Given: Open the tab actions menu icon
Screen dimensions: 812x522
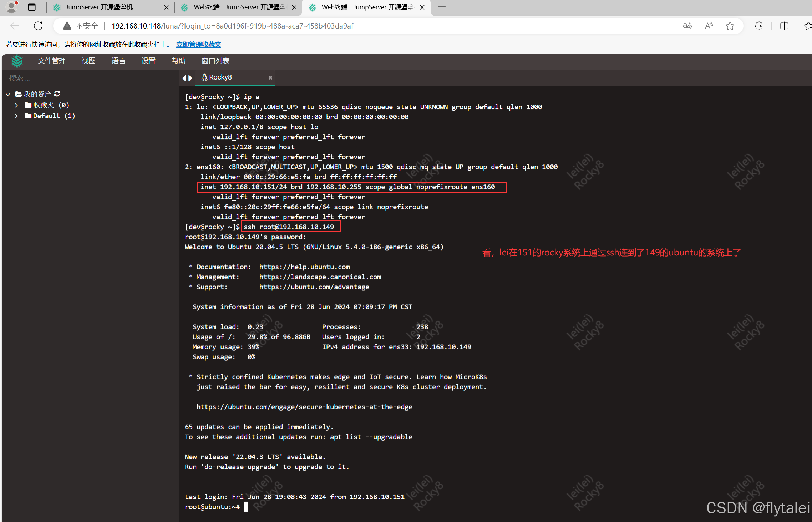Looking at the screenshot, I should pos(32,7).
